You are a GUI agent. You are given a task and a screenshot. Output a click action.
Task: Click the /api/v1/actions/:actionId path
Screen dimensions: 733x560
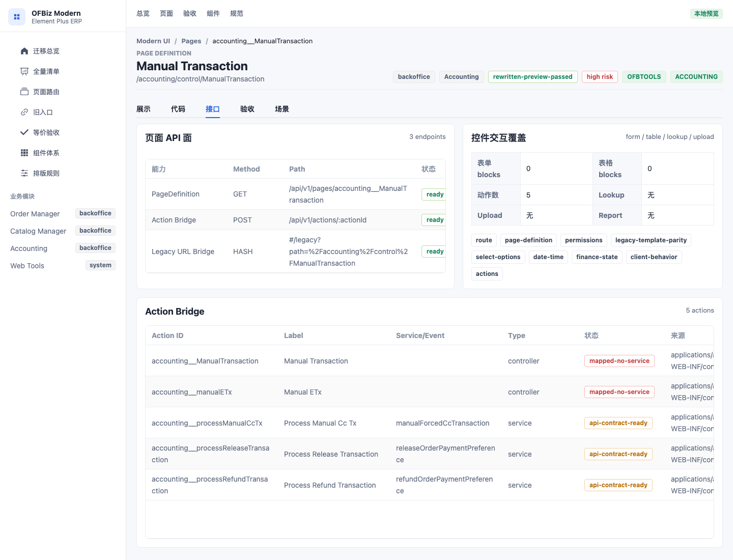click(328, 220)
